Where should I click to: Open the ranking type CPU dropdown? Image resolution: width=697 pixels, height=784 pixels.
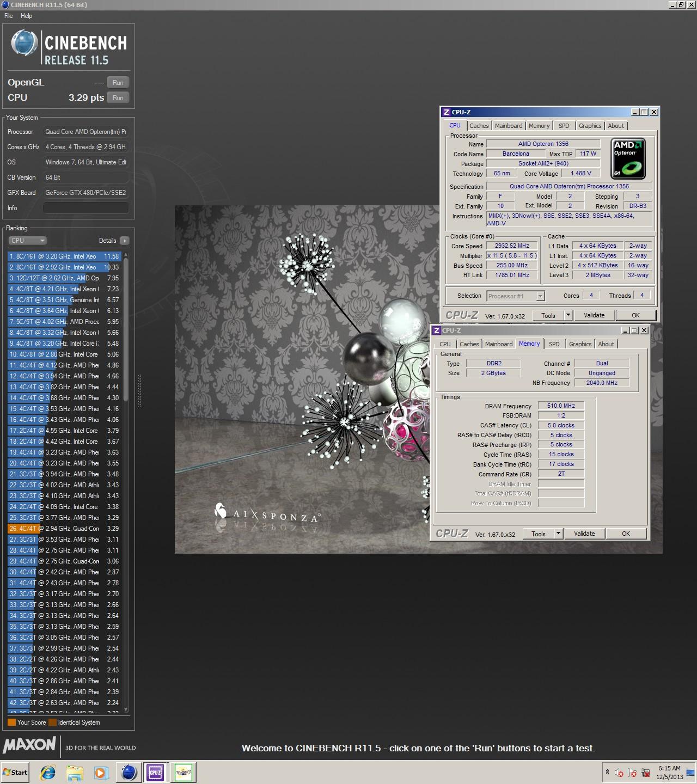27,241
